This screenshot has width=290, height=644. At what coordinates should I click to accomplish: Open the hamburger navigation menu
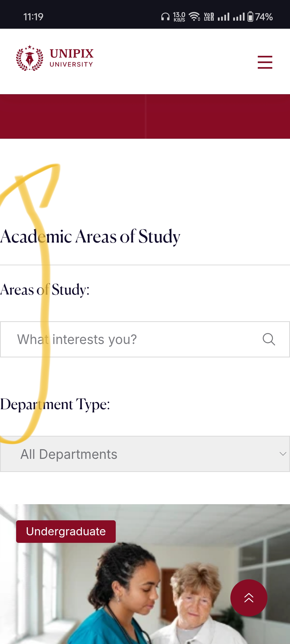coord(265,62)
